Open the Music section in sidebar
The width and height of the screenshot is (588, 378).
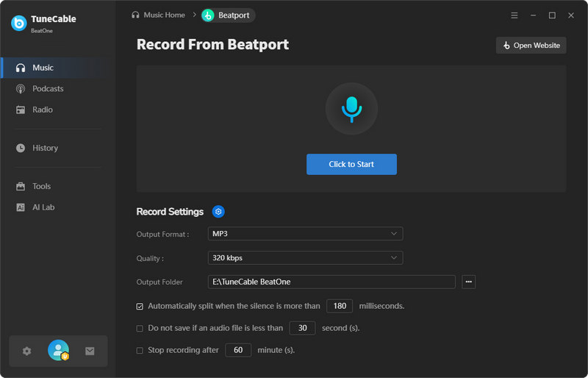pyautogui.click(x=58, y=68)
